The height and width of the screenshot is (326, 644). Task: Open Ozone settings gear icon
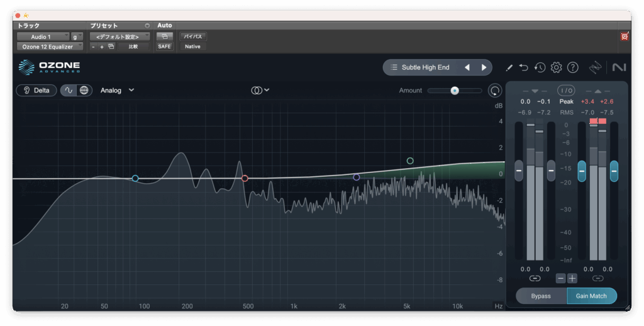coord(556,67)
